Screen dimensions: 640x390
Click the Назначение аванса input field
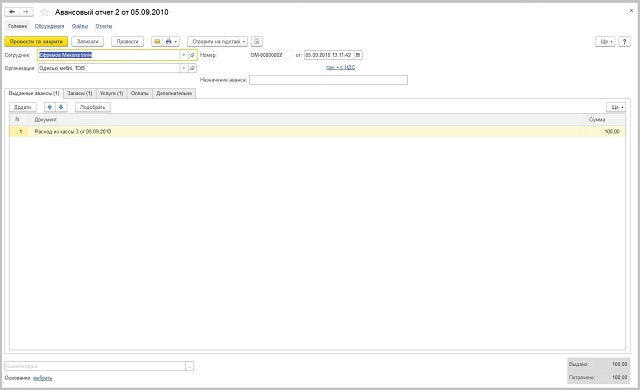pyautogui.click(x=328, y=80)
